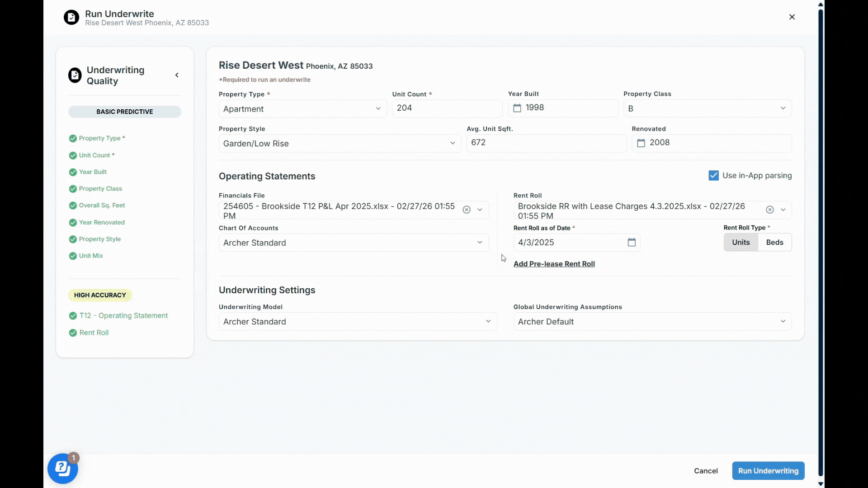Open Rent Roll as of Date calendar
This screenshot has width=868, height=488.
tap(632, 243)
